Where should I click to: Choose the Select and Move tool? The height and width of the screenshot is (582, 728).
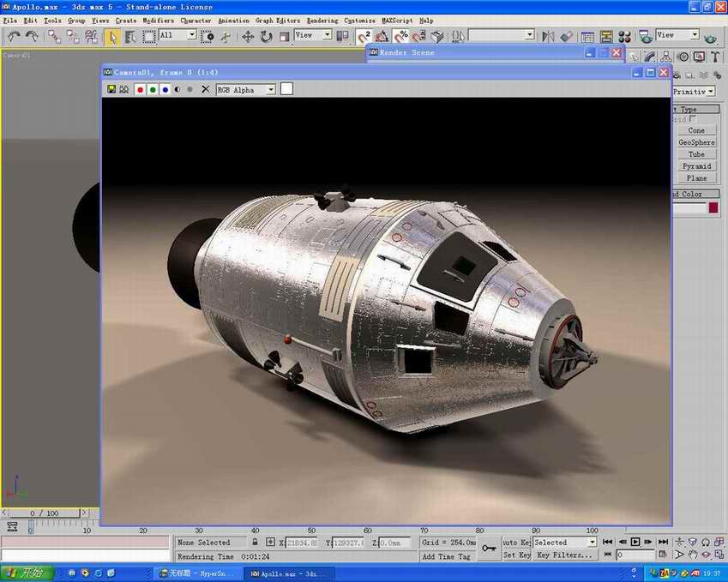248,36
